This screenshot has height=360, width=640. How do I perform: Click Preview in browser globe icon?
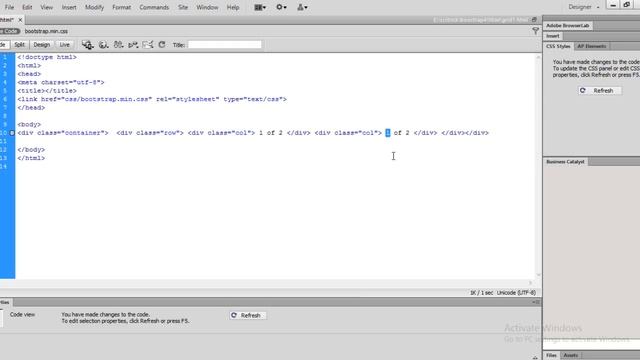[x=103, y=45]
